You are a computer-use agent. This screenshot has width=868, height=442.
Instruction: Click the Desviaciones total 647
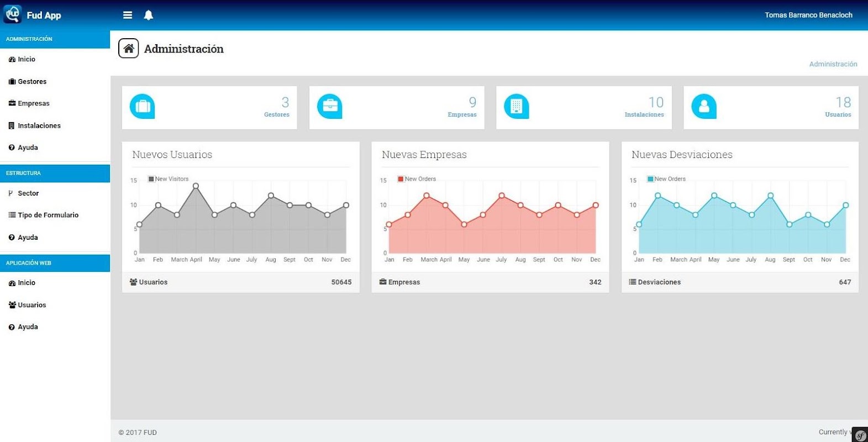coord(845,282)
